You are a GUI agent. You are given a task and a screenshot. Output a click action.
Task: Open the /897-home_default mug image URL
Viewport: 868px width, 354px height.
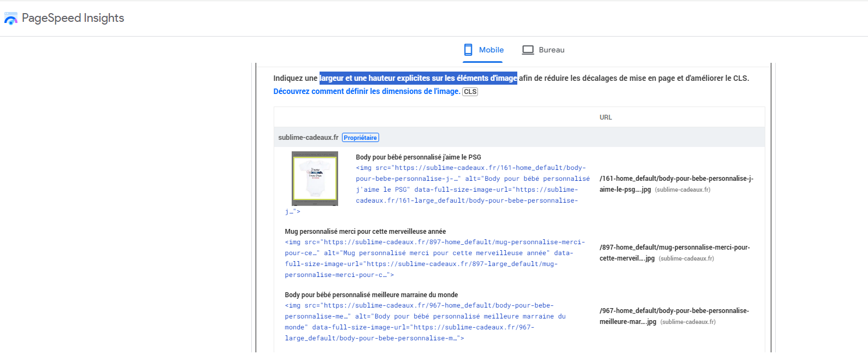click(675, 253)
